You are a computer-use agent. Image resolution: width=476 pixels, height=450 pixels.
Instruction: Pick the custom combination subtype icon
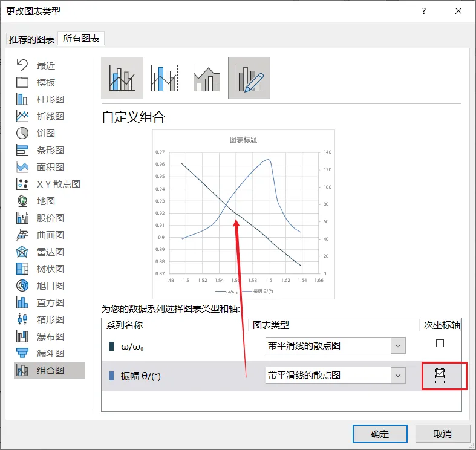pyautogui.click(x=249, y=78)
